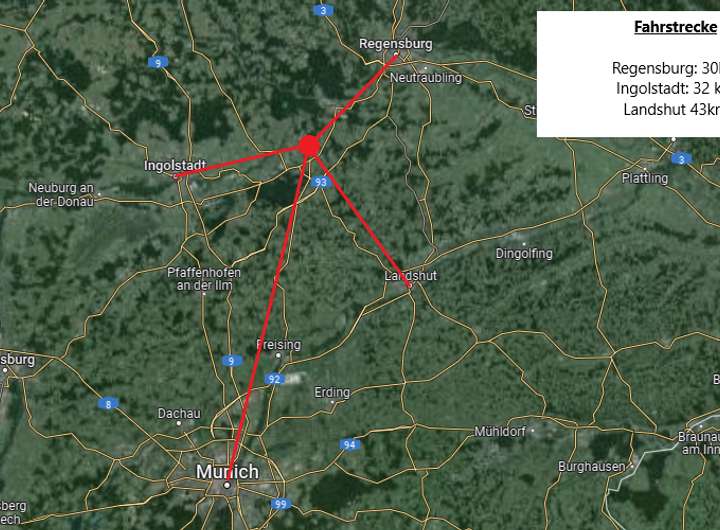The width and height of the screenshot is (720, 530).
Task: Click the A92 highway shield near Freising
Action: 274,379
